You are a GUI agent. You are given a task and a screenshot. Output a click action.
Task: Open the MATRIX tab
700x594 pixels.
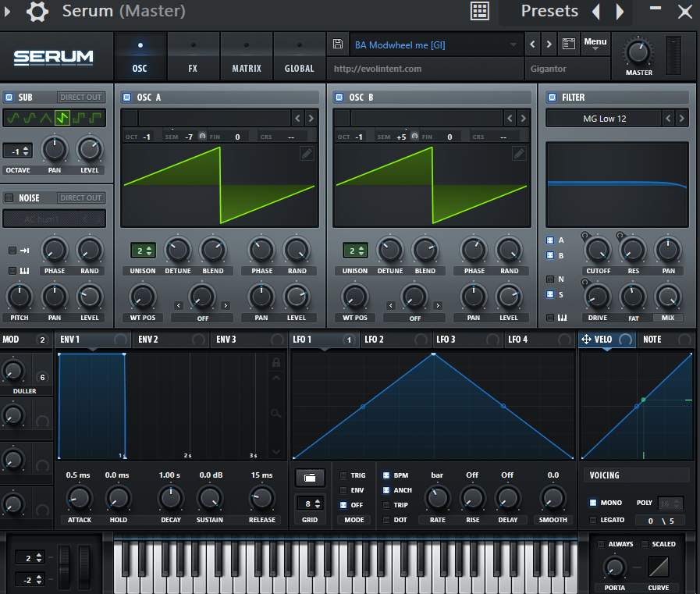(x=247, y=57)
